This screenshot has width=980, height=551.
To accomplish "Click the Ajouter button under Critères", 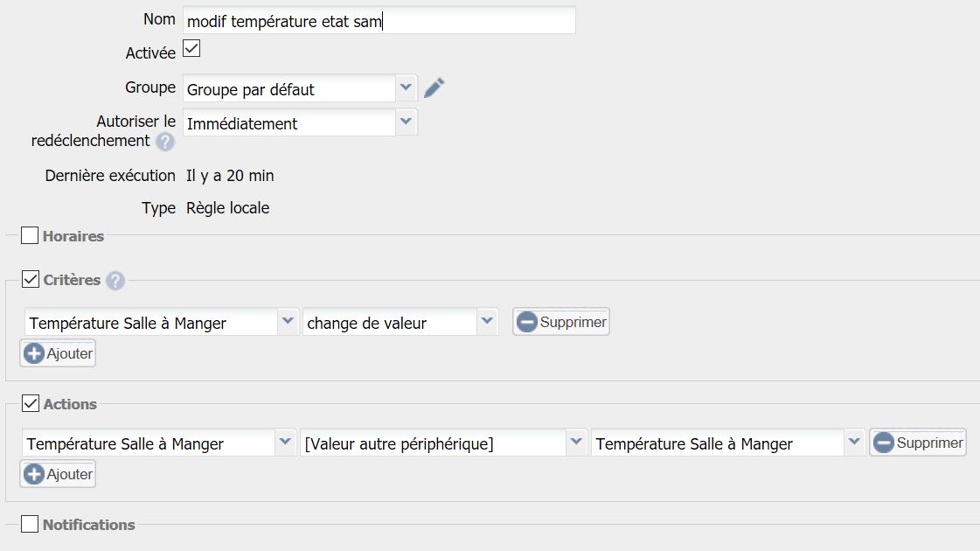I will (58, 353).
